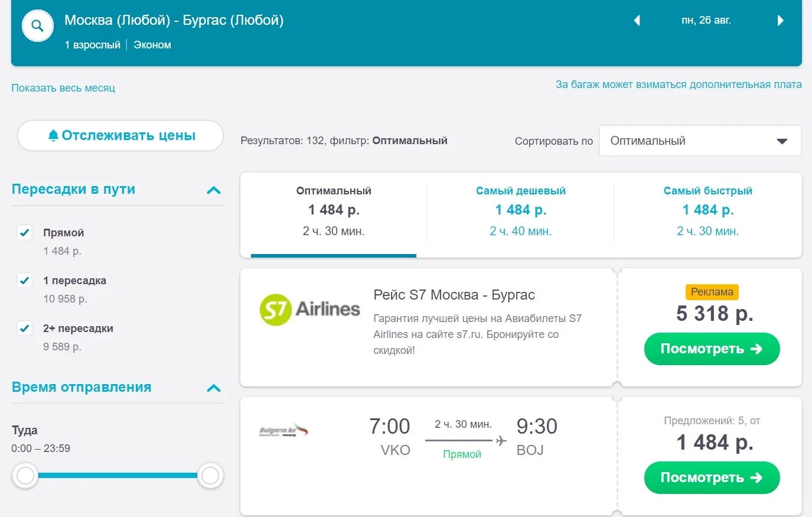Select the Оптимальный tab

334,214
